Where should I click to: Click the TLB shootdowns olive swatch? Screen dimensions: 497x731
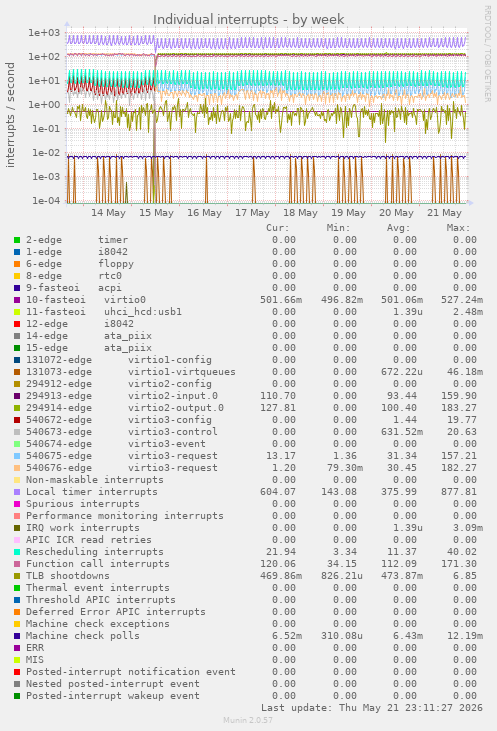coord(17,576)
